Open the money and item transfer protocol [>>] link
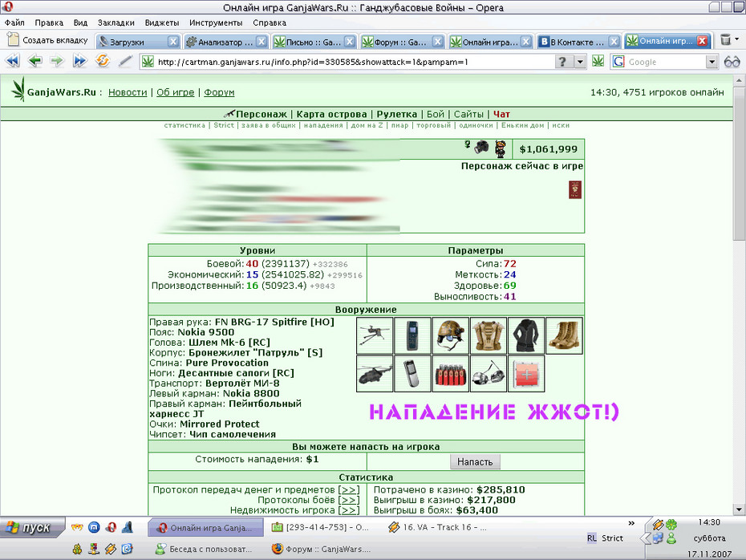 click(349, 489)
